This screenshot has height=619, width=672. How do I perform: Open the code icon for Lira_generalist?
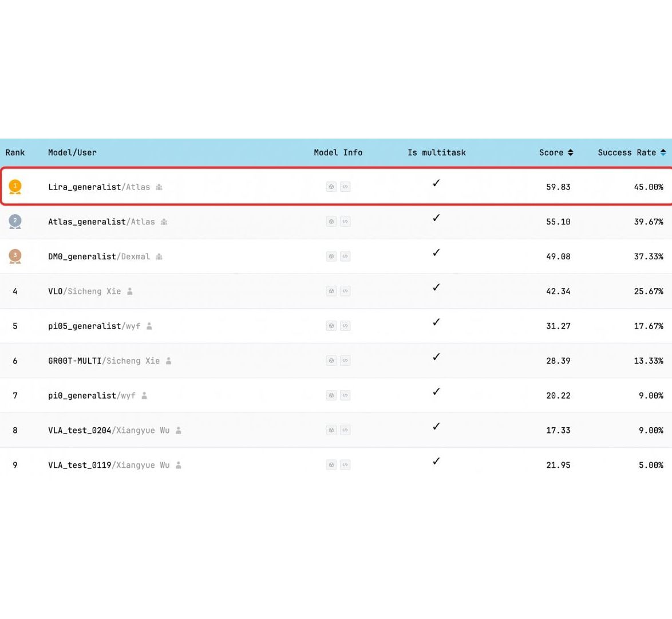coord(345,187)
